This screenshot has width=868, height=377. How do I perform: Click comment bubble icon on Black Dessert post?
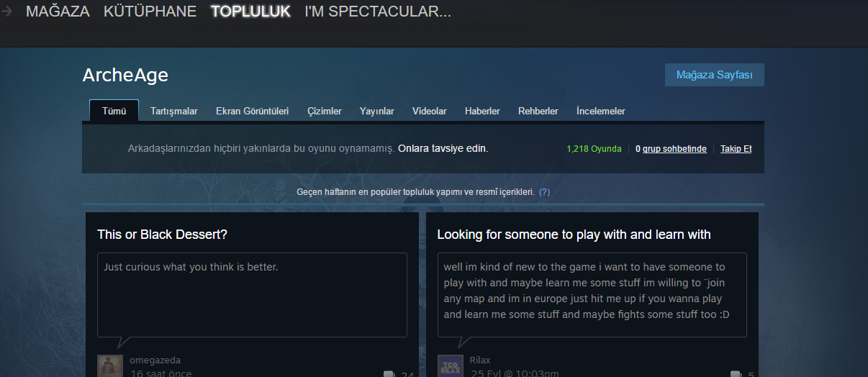click(x=389, y=374)
